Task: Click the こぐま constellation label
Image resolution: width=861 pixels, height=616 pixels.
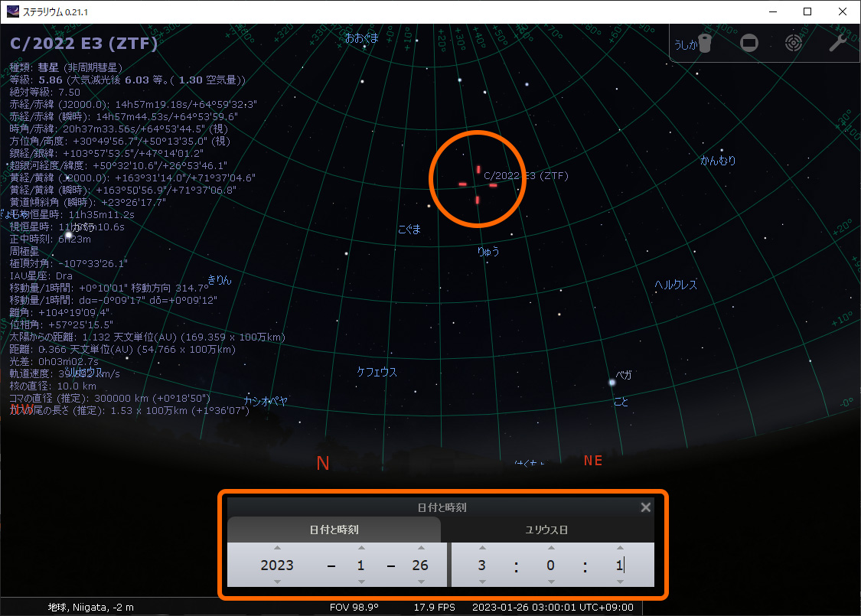Action: coord(409,229)
